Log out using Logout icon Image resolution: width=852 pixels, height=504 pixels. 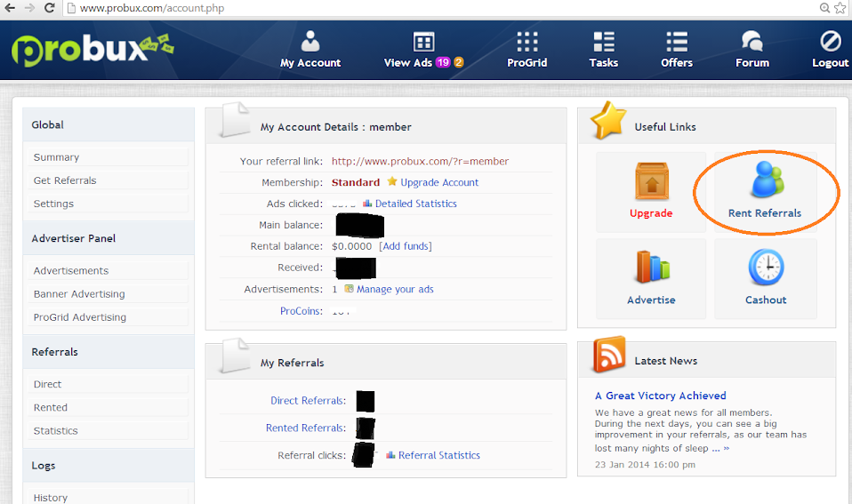(831, 41)
